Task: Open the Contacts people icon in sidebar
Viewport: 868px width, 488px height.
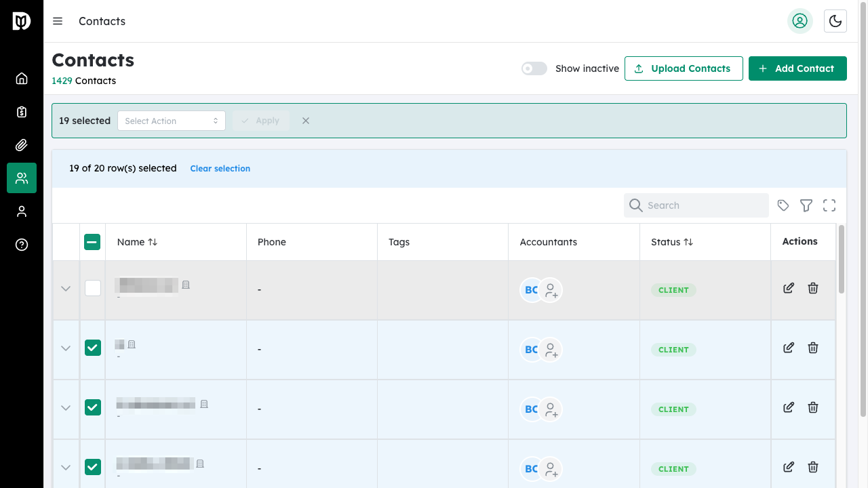Action: (x=21, y=178)
